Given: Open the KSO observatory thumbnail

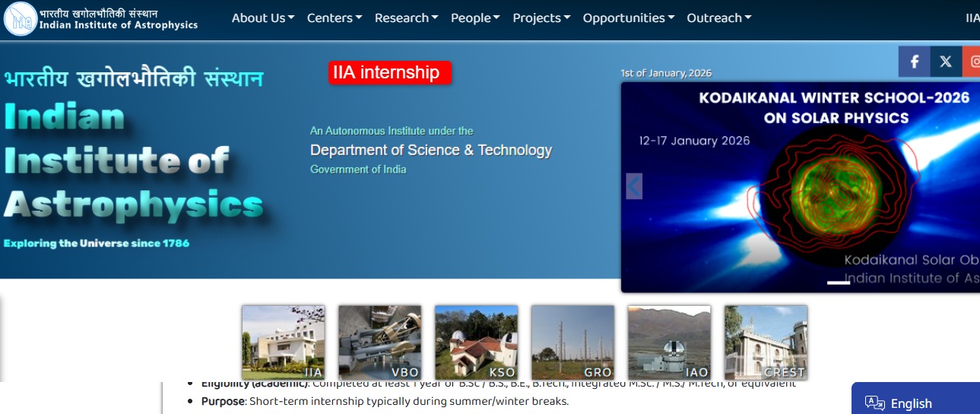Looking at the screenshot, I should coord(476,342).
